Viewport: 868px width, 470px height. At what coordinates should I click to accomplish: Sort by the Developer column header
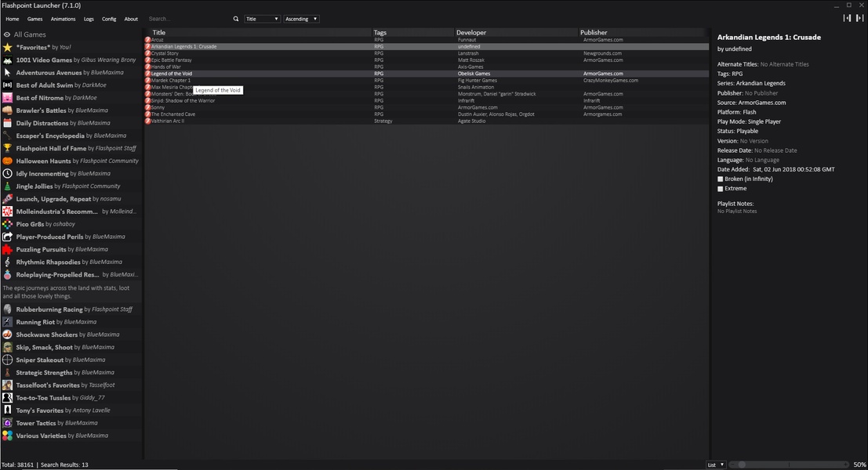click(x=517, y=33)
